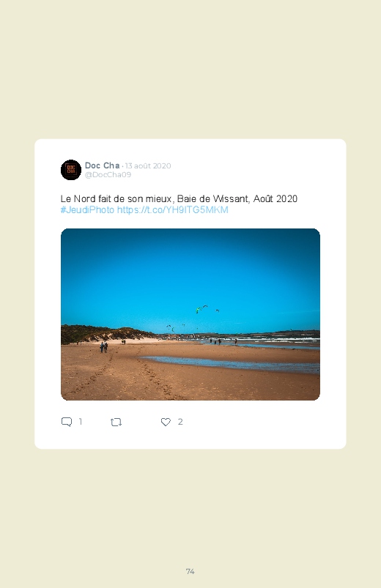The width and height of the screenshot is (381, 588).
Task: Select the tweet text about Le Nord
Action: (x=179, y=198)
